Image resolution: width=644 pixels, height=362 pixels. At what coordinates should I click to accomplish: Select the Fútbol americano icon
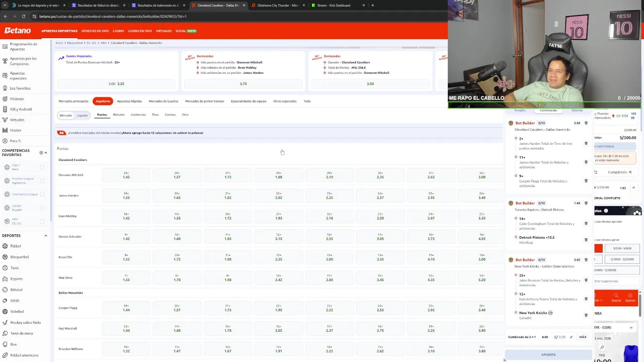[5, 355]
